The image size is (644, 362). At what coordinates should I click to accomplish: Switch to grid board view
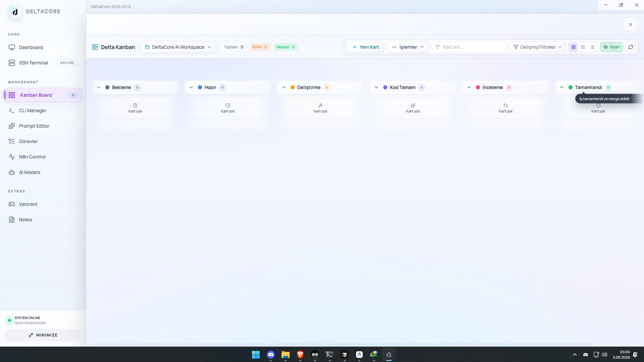574,47
